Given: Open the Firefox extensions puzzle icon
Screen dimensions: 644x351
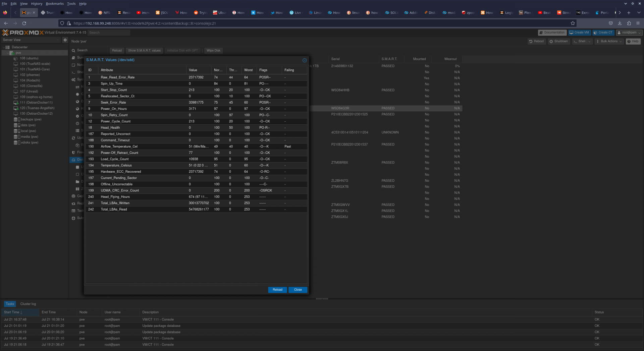Looking at the screenshot, I should pyautogui.click(x=629, y=23).
